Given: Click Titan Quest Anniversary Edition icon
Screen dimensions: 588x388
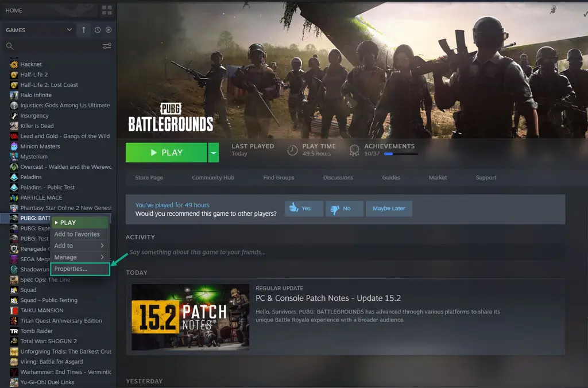Looking at the screenshot, I should click(x=14, y=320).
